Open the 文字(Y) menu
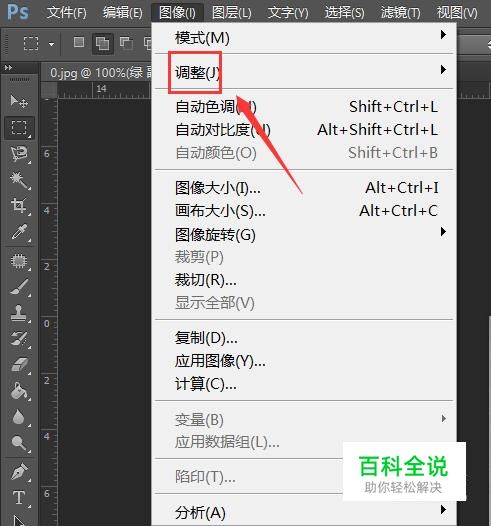Image resolution: width=491 pixels, height=526 pixels. point(288,13)
